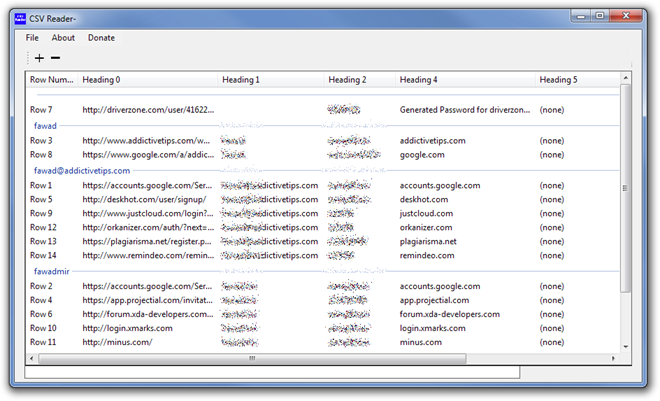Screen dimensions: 660x401
Task: Click the http://login.xmarks.com URL cell
Action: [x=128, y=328]
